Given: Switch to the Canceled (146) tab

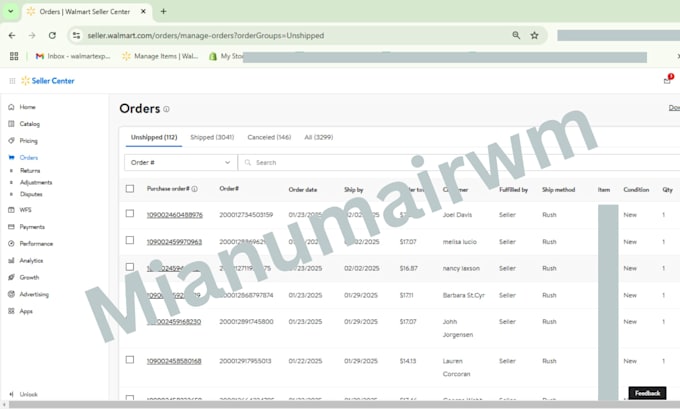Looking at the screenshot, I should pyautogui.click(x=269, y=137).
